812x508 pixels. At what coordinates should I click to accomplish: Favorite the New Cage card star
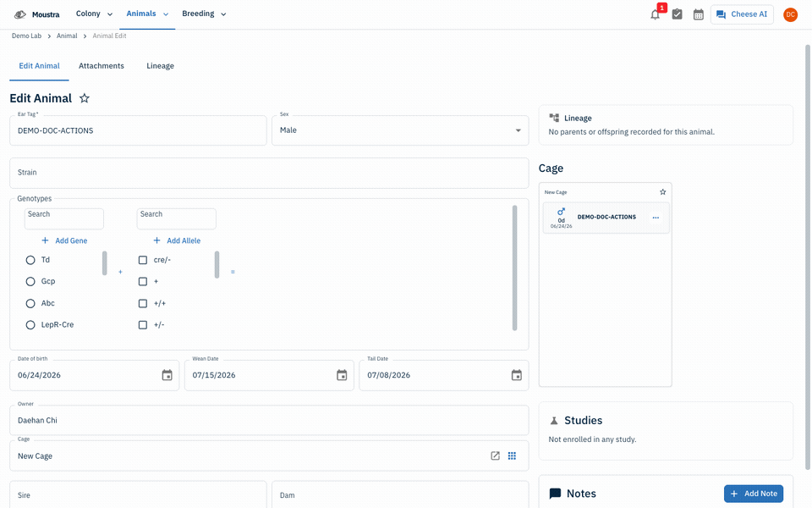(663, 192)
